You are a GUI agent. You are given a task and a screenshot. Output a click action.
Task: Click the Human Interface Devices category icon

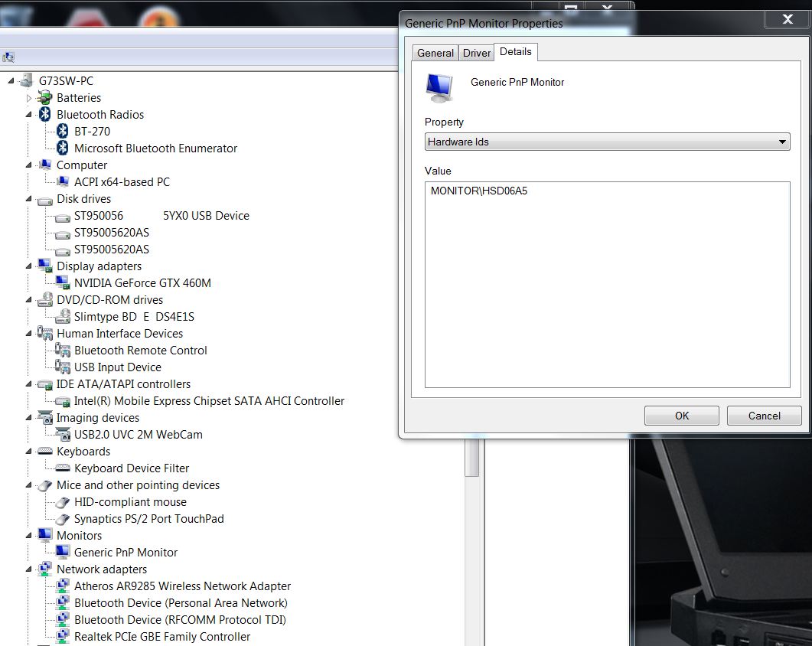click(45, 333)
